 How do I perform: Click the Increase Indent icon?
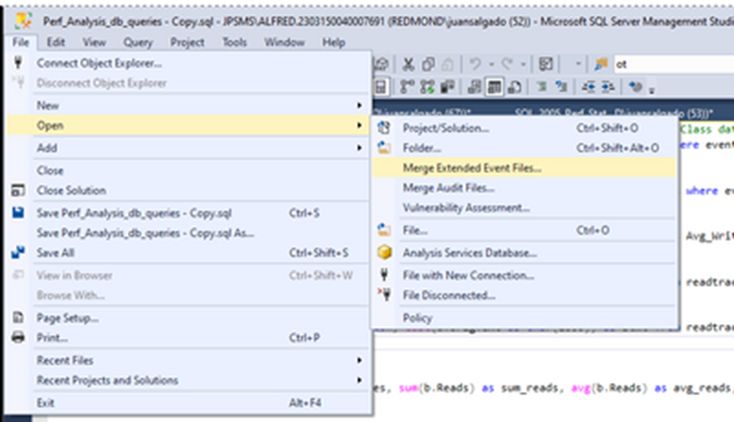(608, 87)
